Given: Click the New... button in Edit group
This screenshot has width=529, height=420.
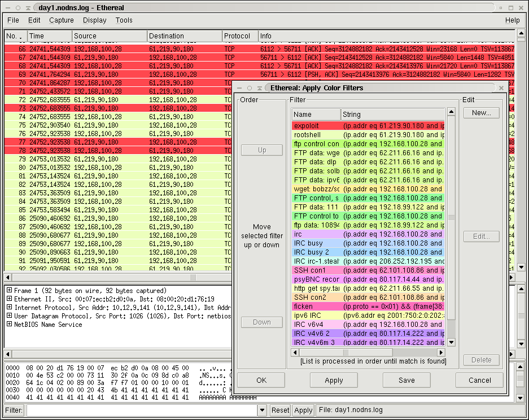Looking at the screenshot, I should (482, 113).
